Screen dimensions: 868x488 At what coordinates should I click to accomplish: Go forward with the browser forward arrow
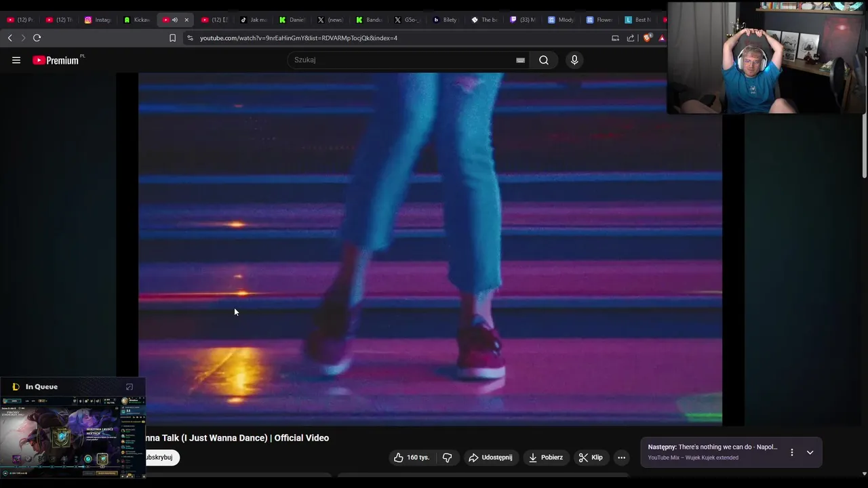pos(23,38)
